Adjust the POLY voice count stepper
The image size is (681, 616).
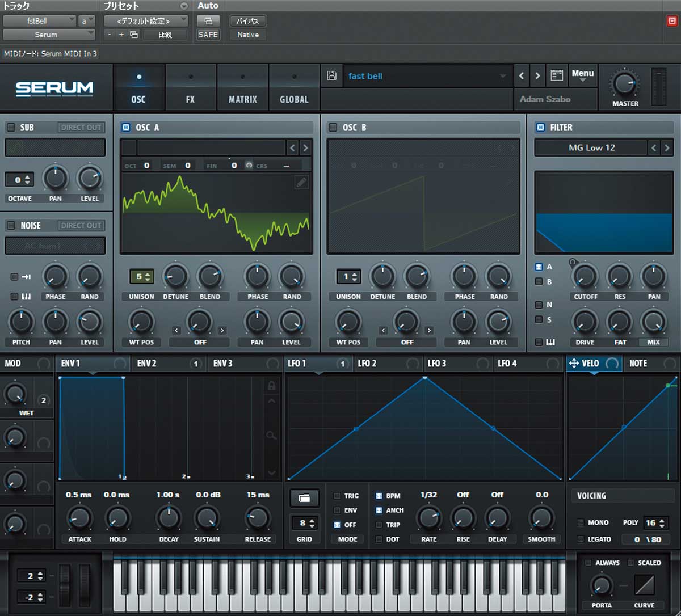(x=655, y=522)
